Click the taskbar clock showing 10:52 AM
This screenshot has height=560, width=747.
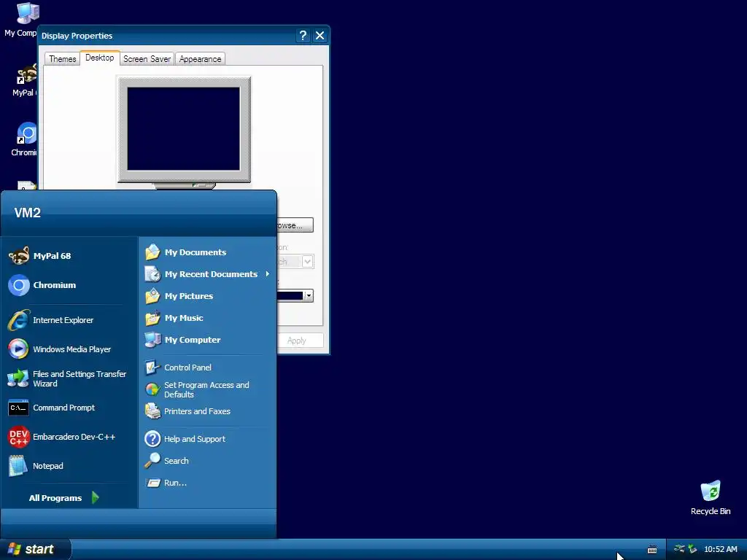(720, 550)
